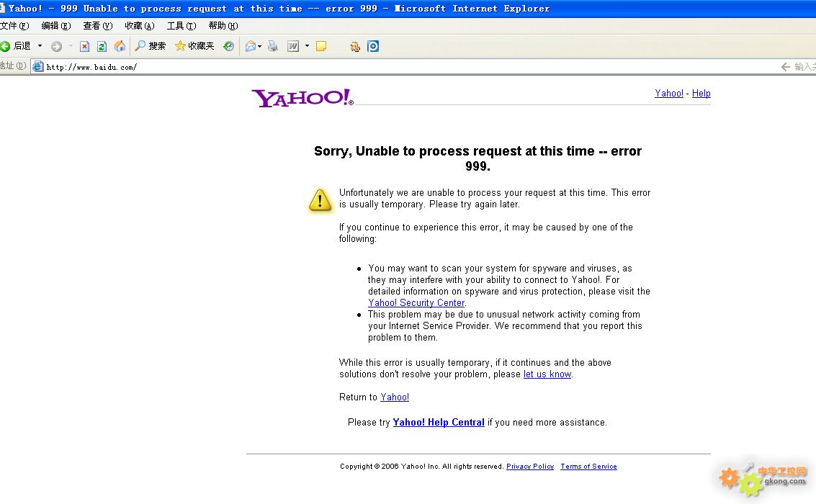Expand the Mail icon dropdown arrow
Viewport: 816px width, 504px height.
pyautogui.click(x=260, y=46)
